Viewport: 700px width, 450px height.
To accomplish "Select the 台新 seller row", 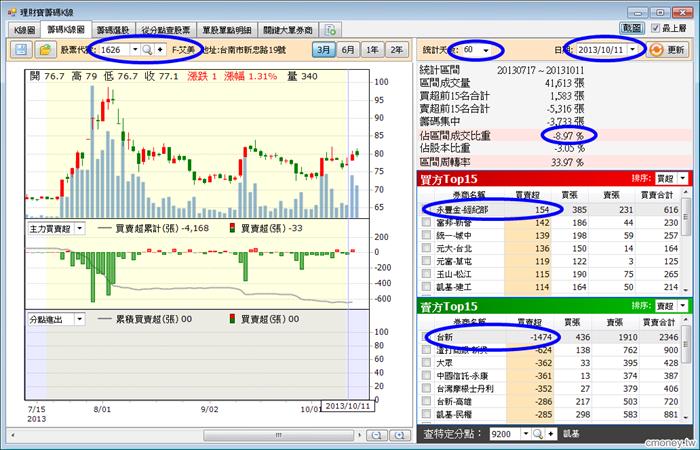I will (x=550, y=337).
